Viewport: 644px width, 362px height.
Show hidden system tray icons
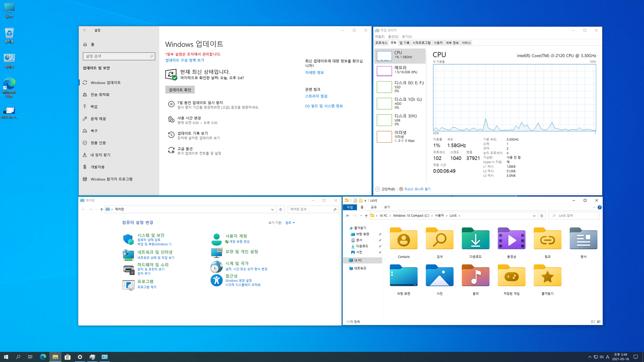(x=589, y=357)
